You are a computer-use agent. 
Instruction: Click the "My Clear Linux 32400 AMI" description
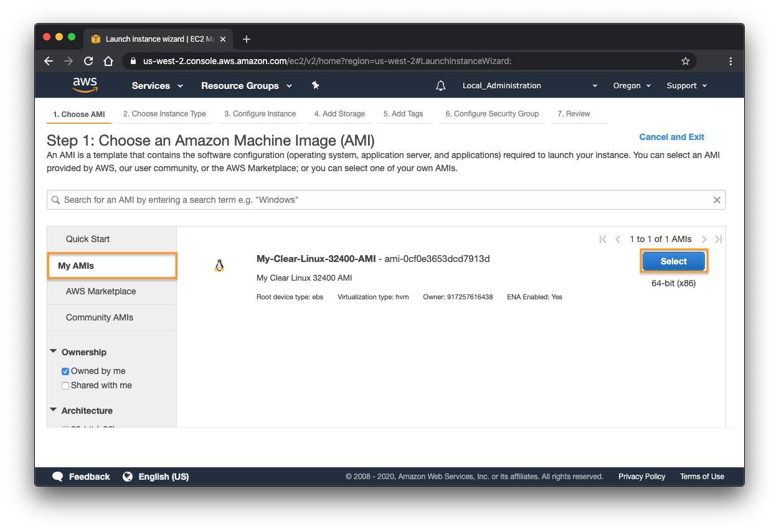click(x=305, y=278)
